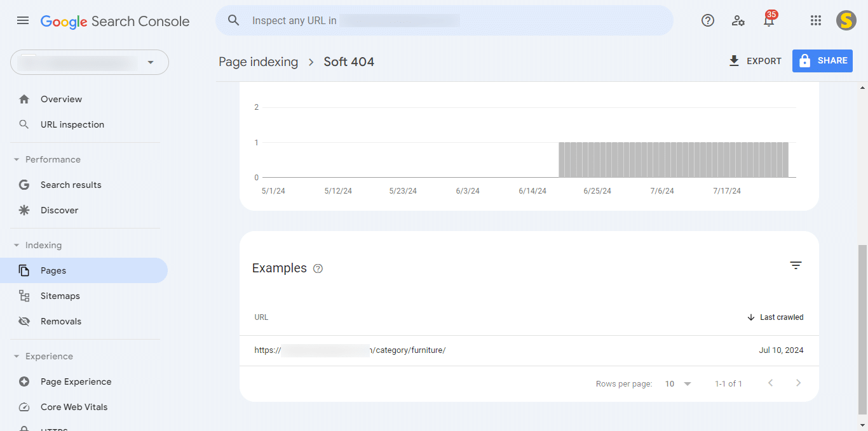Open notifications bell with 35 badge
Screen dimensions: 868x431
pyautogui.click(x=769, y=20)
